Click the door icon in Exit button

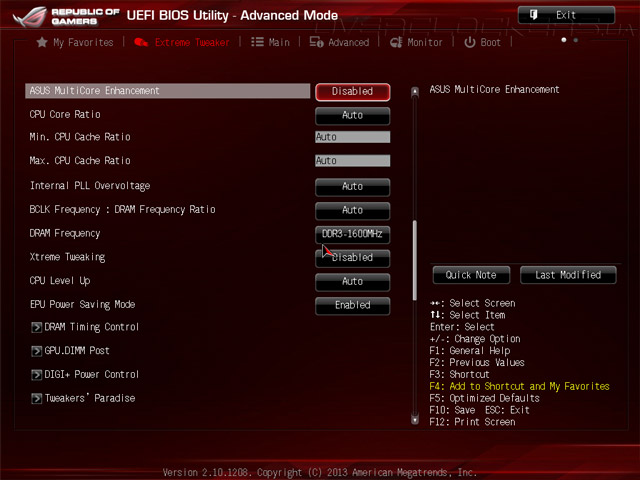[533, 15]
